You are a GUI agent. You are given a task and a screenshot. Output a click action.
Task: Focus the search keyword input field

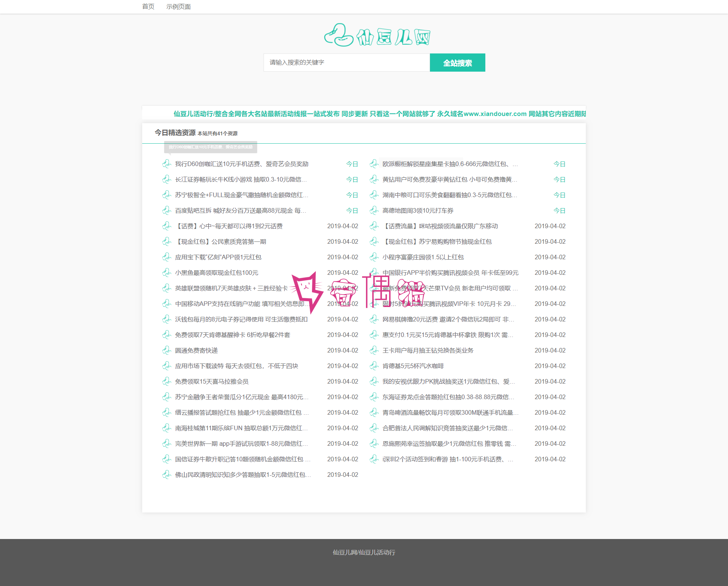[347, 63]
